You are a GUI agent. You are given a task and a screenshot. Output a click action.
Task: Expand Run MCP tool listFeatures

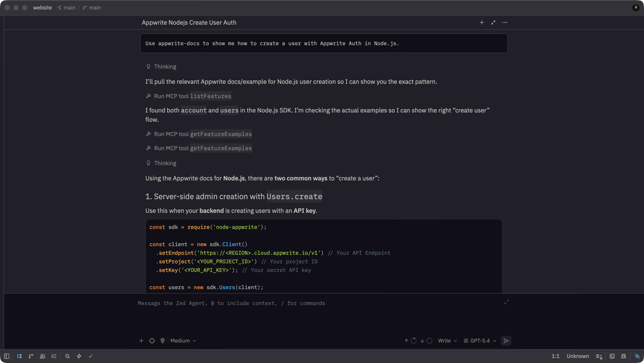(189, 96)
